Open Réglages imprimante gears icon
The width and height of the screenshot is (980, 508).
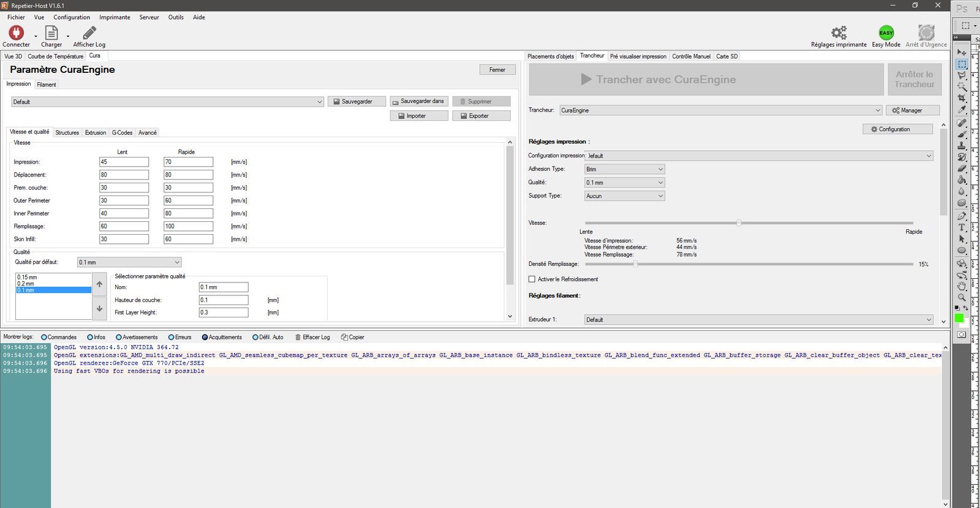click(x=839, y=32)
